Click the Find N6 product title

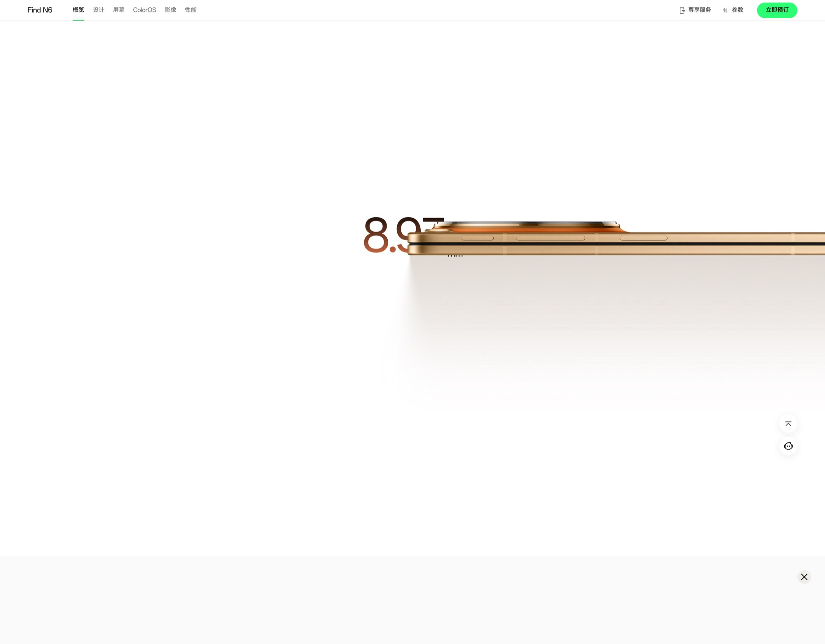click(40, 10)
